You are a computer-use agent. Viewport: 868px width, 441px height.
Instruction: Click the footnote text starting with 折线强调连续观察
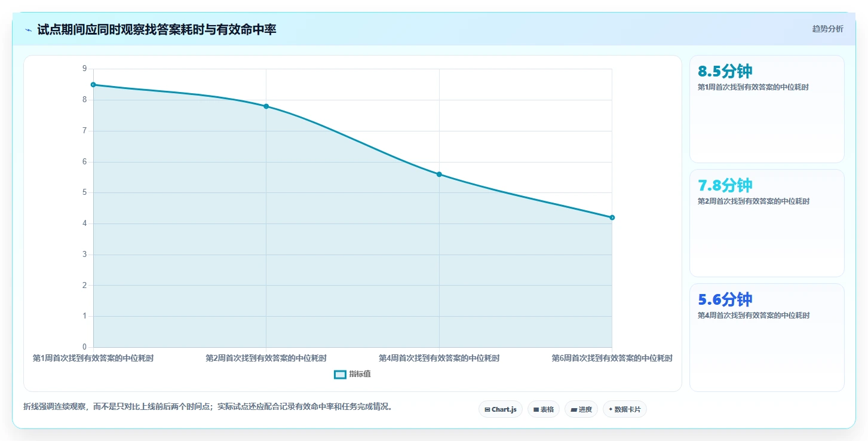click(x=208, y=406)
